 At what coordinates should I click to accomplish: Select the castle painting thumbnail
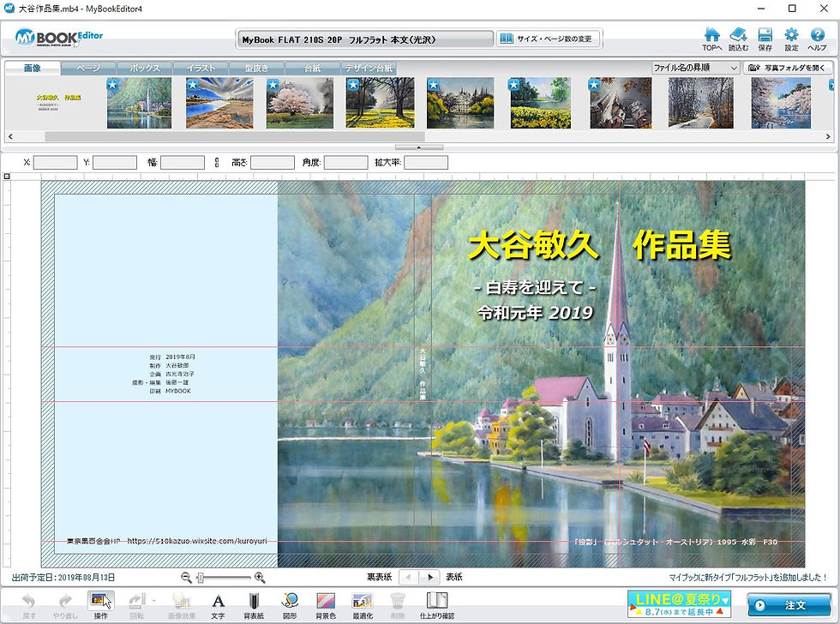(x=460, y=102)
